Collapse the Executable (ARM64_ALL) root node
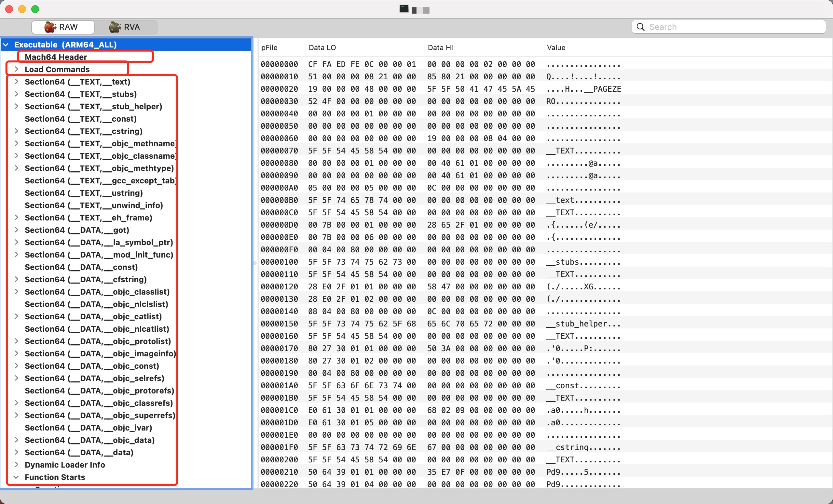 [x=6, y=45]
